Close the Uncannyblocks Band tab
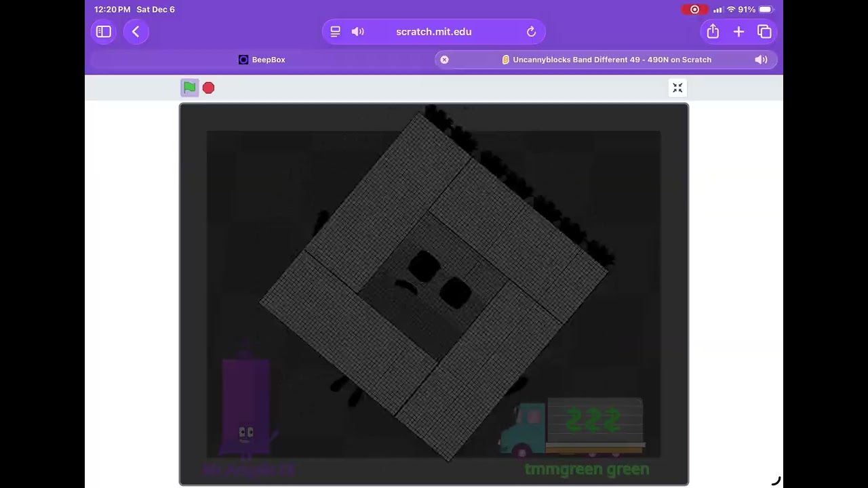The width and height of the screenshot is (868, 488). click(444, 60)
